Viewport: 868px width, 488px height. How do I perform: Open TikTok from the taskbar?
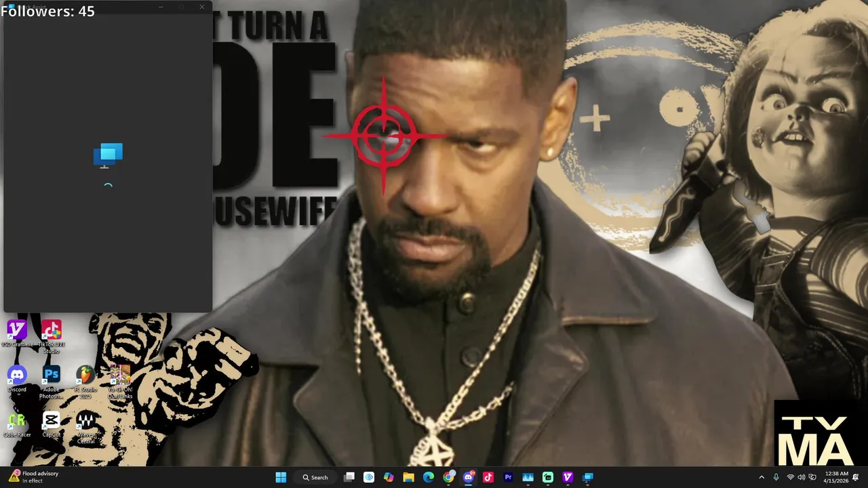point(488,477)
